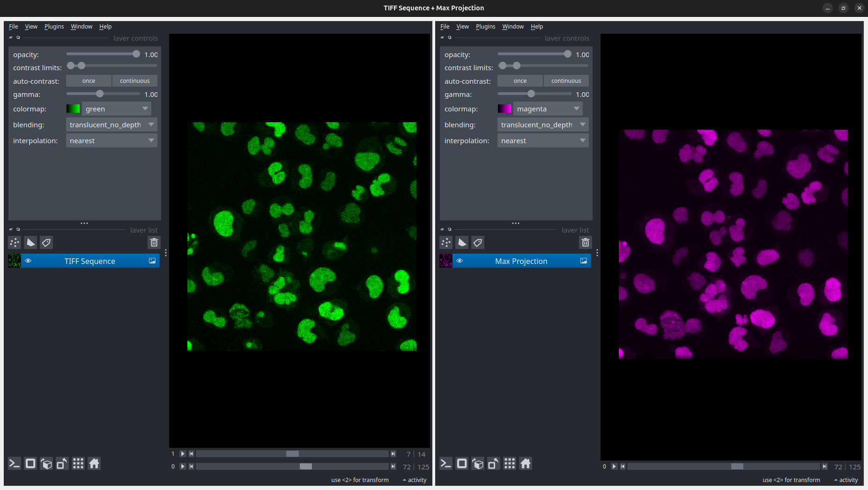Open the green colormap dropdown
The width and height of the screenshot is (868, 490).
[116, 109]
